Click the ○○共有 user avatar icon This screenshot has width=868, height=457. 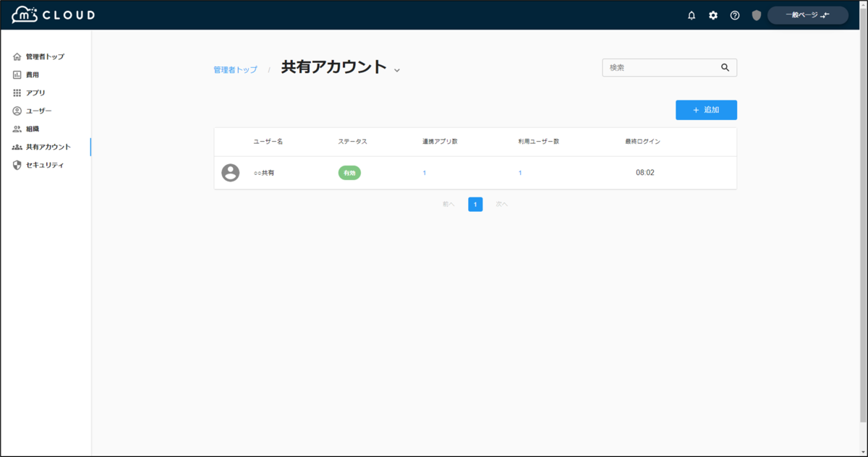pyautogui.click(x=231, y=172)
